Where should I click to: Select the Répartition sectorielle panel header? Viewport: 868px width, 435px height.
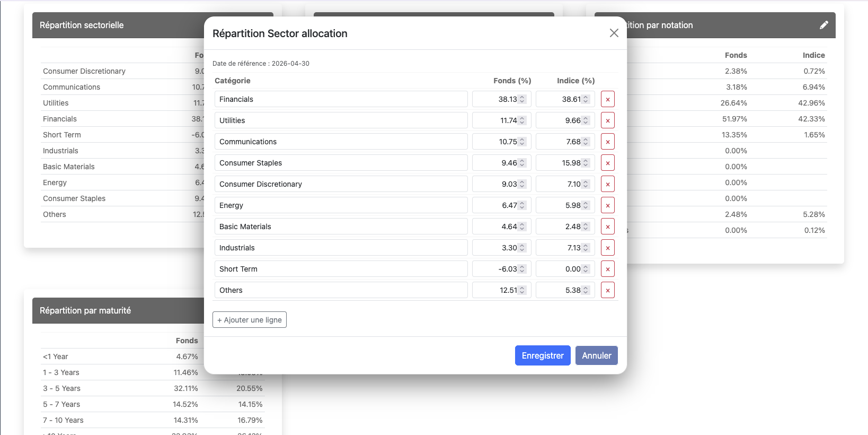[118, 25]
